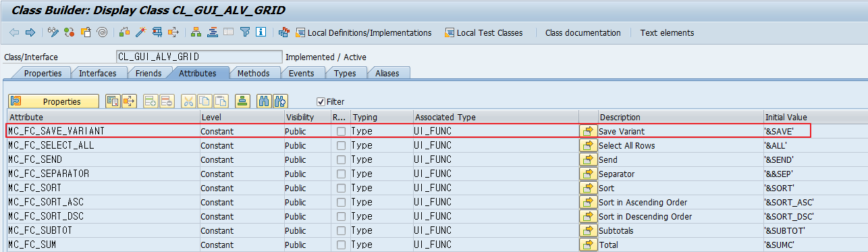Click the Where-Used List icon

tap(173, 32)
